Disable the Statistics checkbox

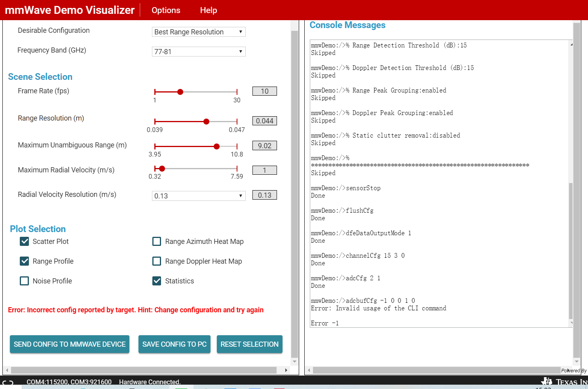coord(157,281)
